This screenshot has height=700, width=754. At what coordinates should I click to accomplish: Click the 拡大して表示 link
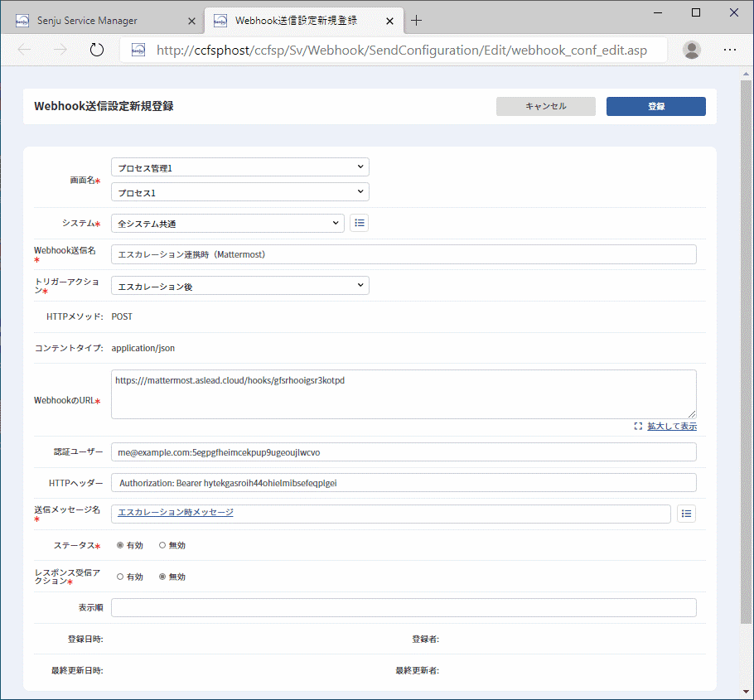672,427
